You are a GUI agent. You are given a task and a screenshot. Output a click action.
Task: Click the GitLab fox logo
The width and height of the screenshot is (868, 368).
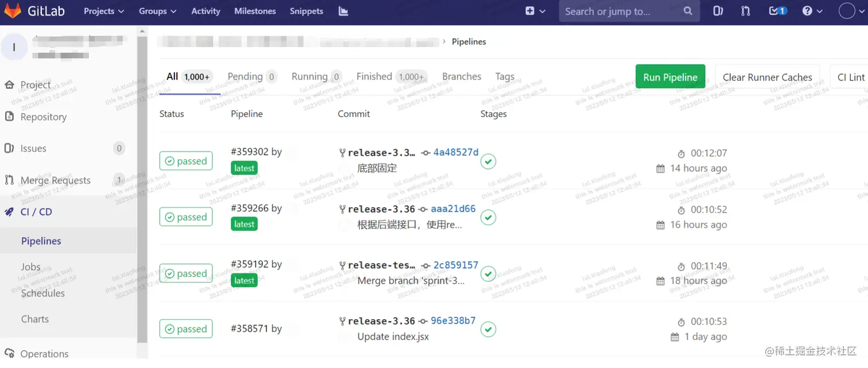pyautogui.click(x=13, y=11)
